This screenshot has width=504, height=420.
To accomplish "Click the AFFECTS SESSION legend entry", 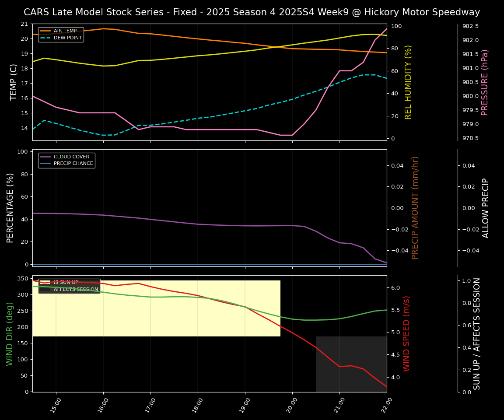I will pos(76,290).
